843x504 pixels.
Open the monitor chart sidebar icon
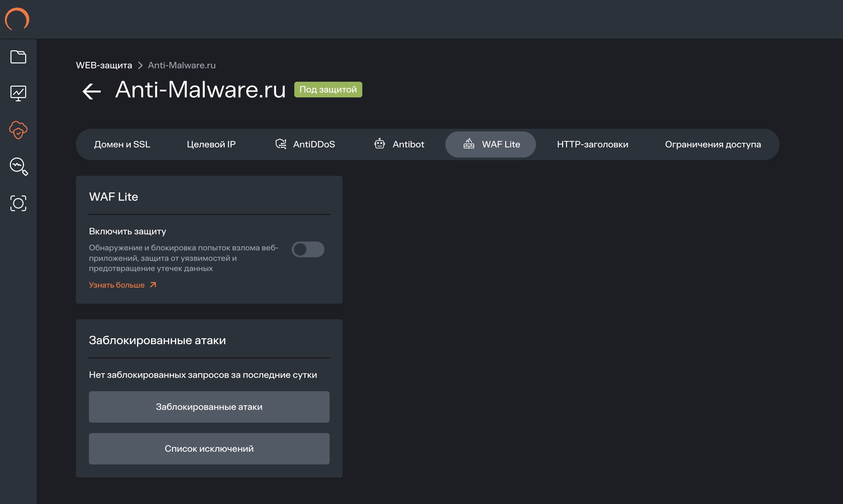18,93
